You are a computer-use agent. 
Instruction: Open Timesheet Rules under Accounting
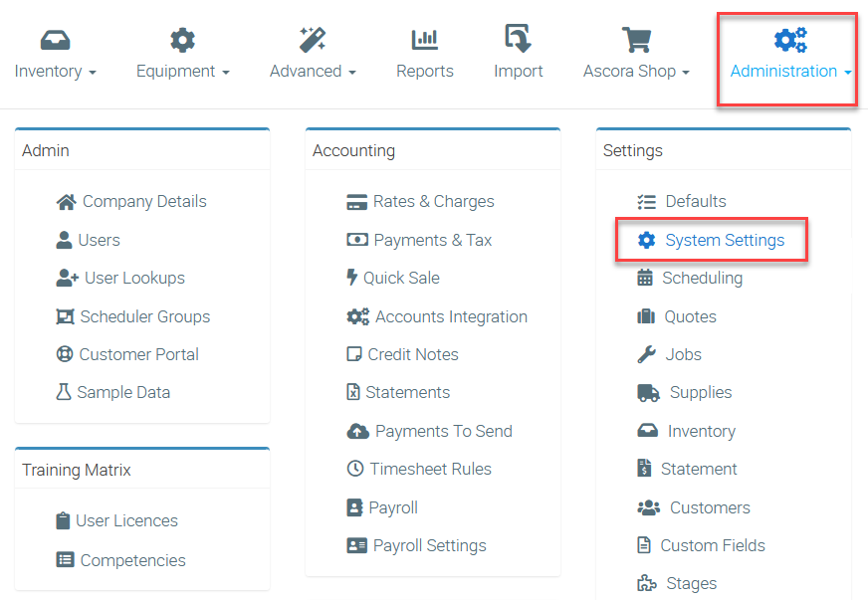[430, 469]
